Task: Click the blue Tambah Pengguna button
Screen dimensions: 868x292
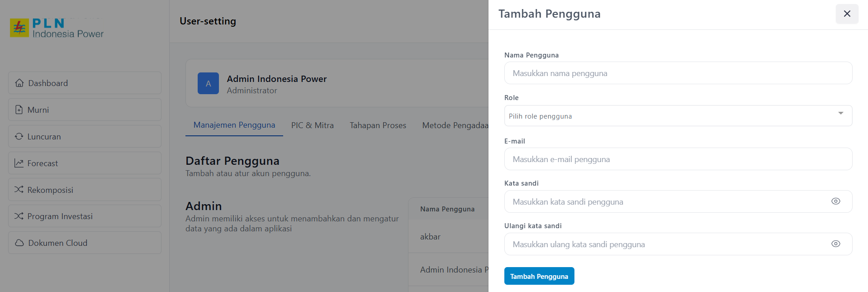Action: pos(539,276)
